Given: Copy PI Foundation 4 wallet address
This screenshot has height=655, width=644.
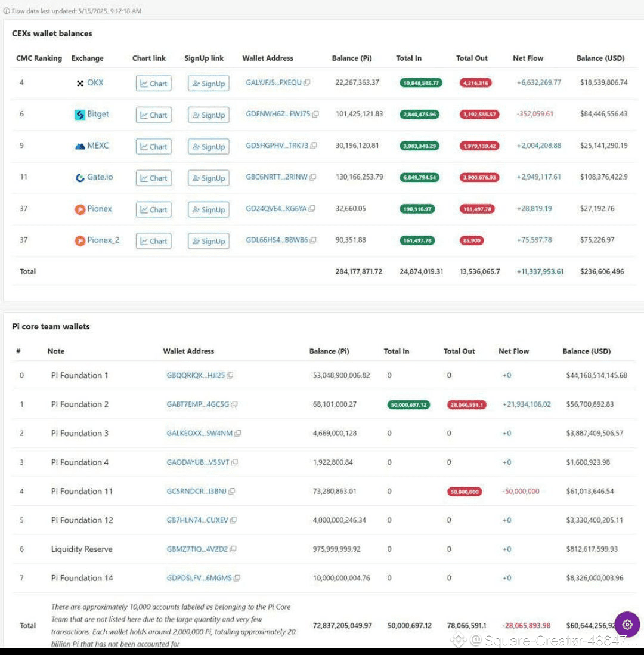Looking at the screenshot, I should click(235, 462).
